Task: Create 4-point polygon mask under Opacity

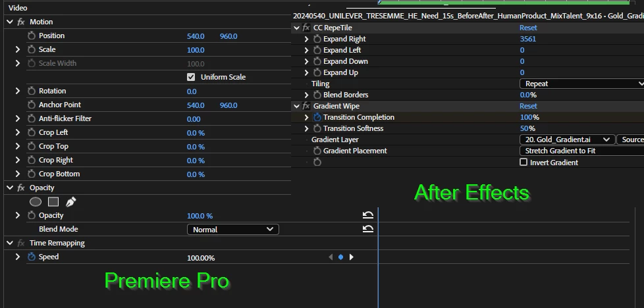Action: pyautogui.click(x=53, y=201)
